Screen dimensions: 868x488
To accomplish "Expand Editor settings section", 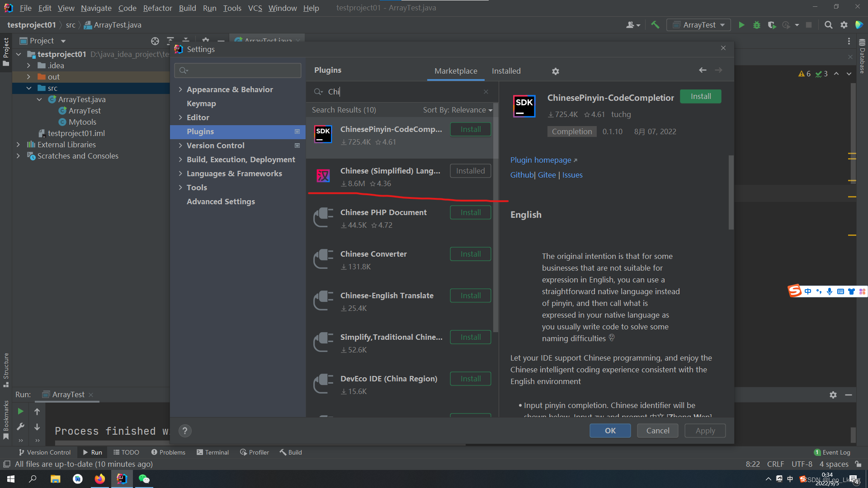I will pyautogui.click(x=180, y=117).
